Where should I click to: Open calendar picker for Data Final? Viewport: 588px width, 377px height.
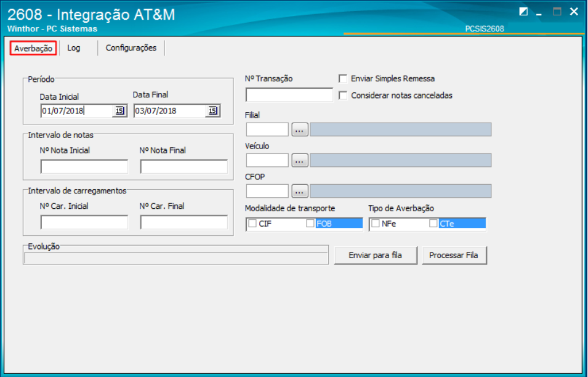point(212,111)
